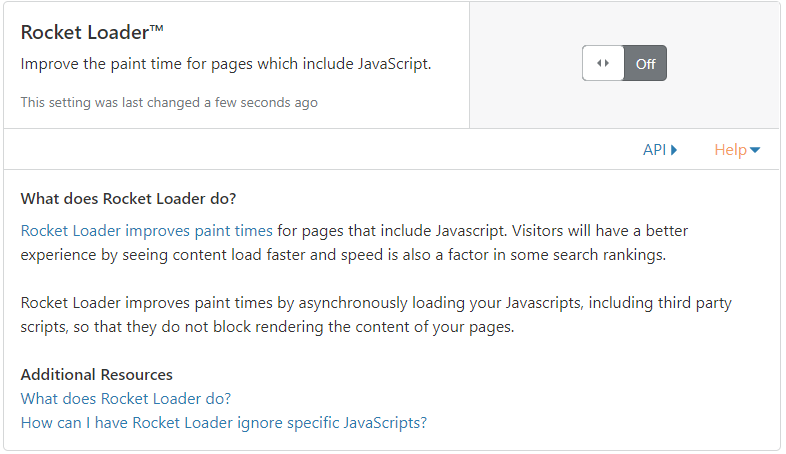Click the "Additional Resources" heading
786x454 pixels.
tap(96, 374)
